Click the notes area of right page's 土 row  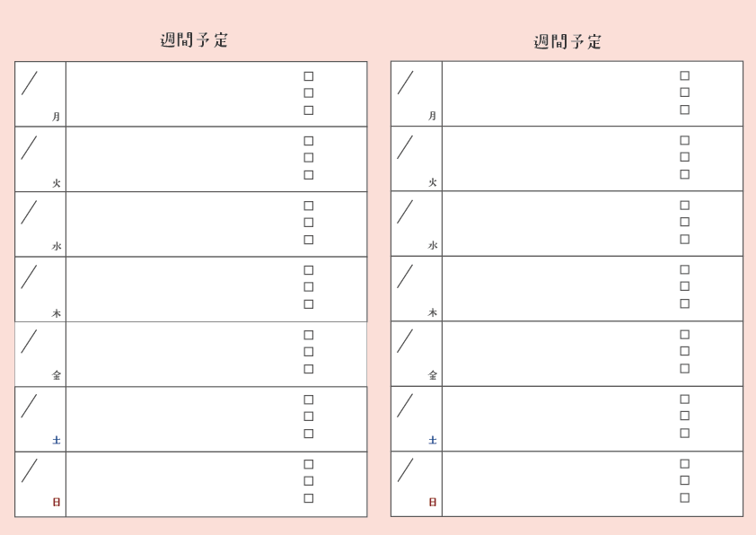(x=558, y=418)
